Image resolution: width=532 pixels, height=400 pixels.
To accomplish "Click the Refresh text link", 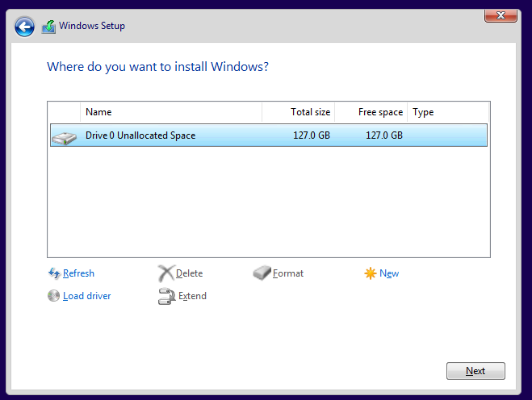I will coord(78,273).
